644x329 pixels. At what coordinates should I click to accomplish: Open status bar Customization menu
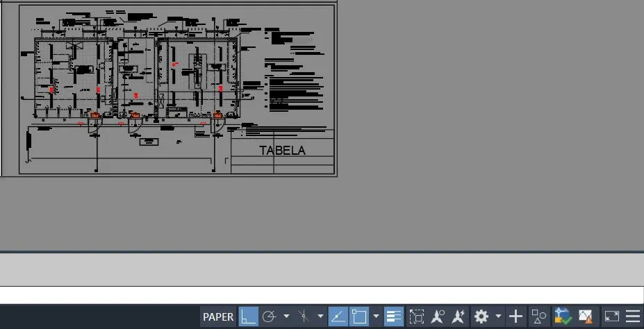pos(633,317)
